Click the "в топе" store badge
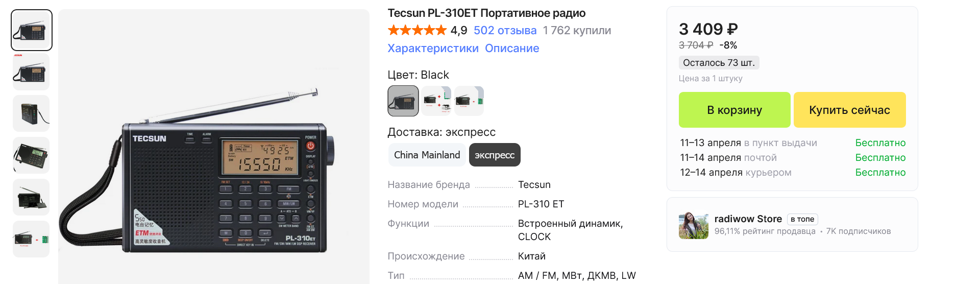 pos(802,219)
